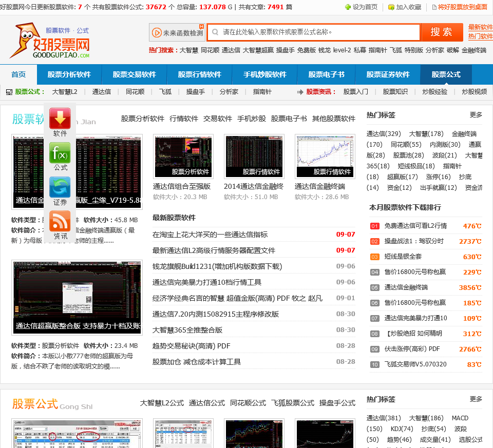
Task: Open the 最新软件 link beside search
Action: pos(480,27)
